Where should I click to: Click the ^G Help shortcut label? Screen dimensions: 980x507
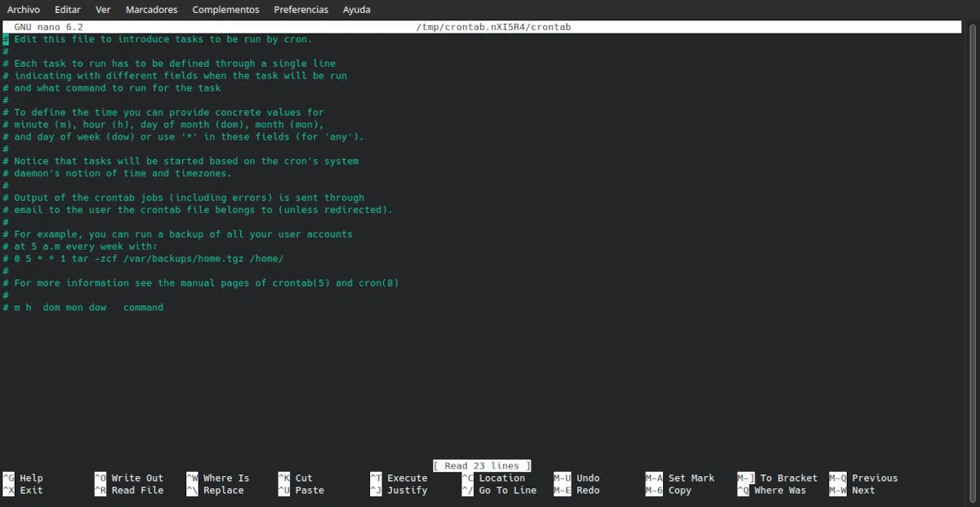(x=24, y=478)
